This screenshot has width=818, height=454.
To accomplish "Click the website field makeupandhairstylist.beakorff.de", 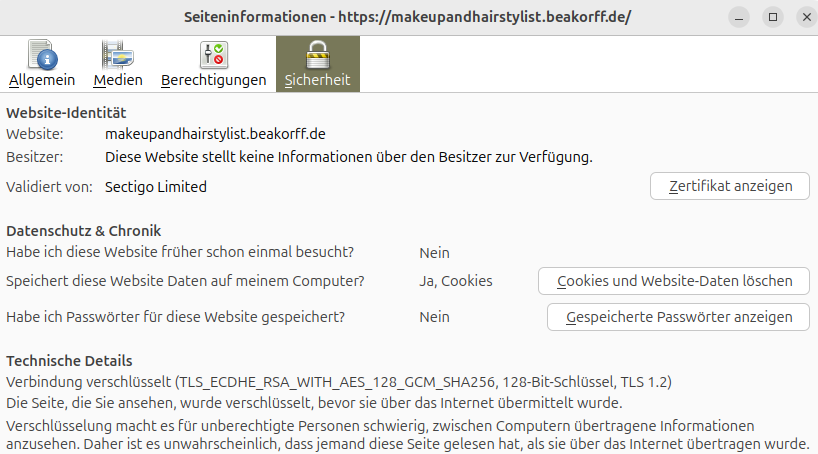I will [215, 133].
